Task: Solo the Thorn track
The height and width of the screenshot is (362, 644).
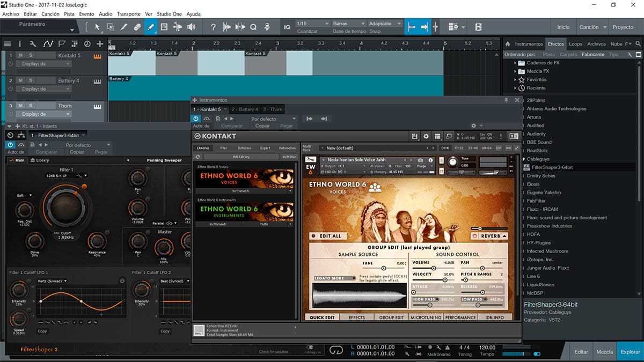Action: 31,106
